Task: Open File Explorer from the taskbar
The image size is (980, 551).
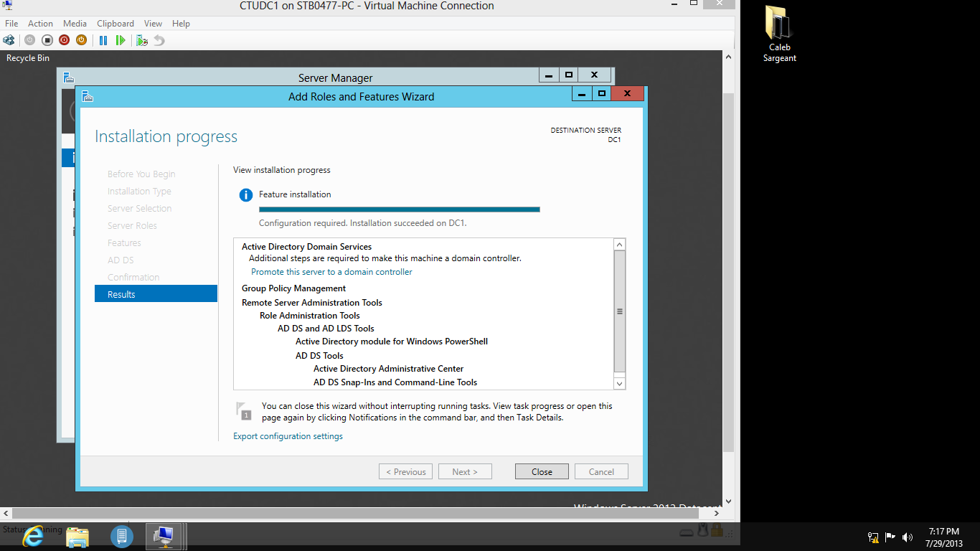Action: click(77, 536)
